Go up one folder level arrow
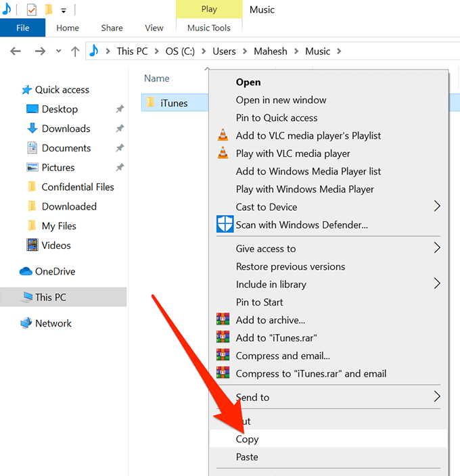This screenshot has width=460, height=476. (75, 51)
